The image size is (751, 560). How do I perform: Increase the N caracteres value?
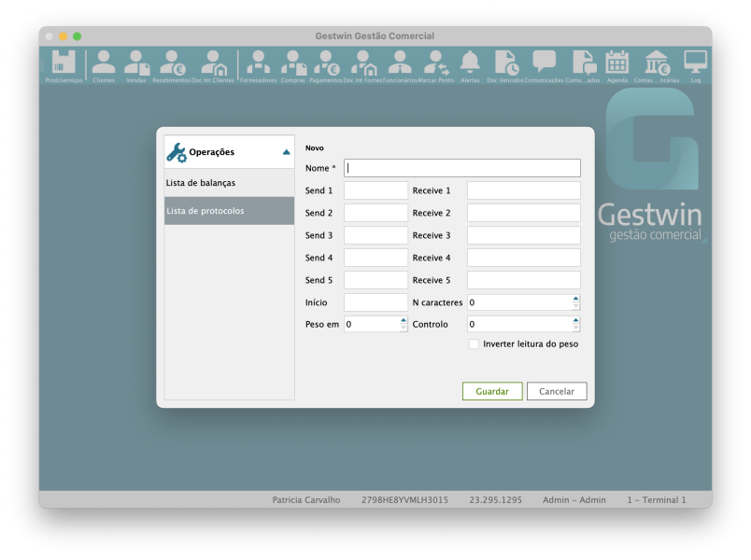coord(575,299)
